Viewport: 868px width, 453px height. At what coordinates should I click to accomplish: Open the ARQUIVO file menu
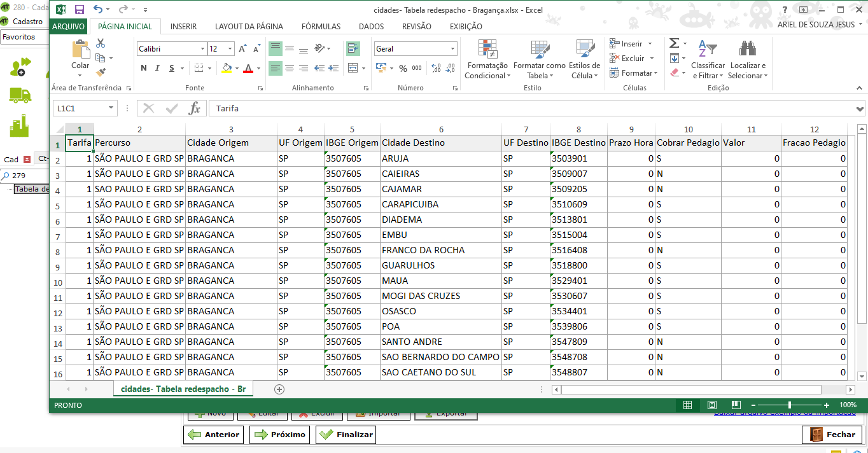(x=69, y=27)
